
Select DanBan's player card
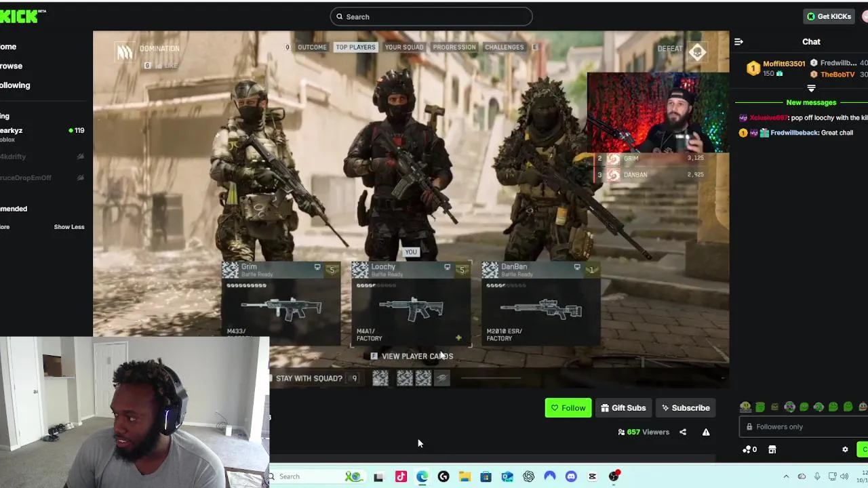pos(541,304)
